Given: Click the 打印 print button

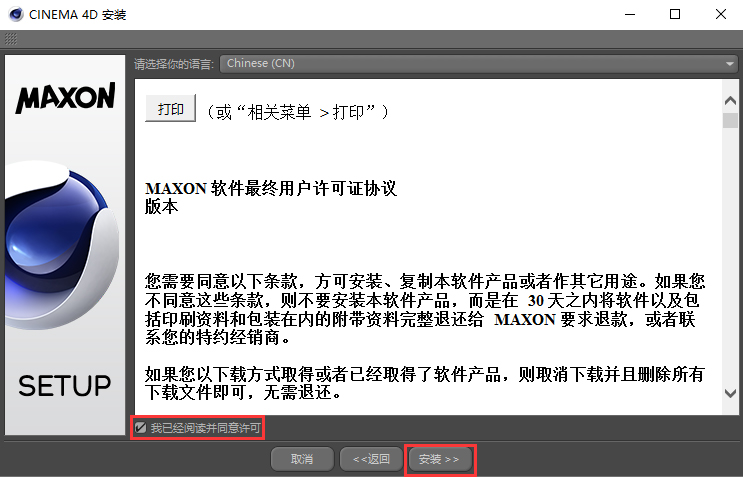Looking at the screenshot, I should [171, 108].
